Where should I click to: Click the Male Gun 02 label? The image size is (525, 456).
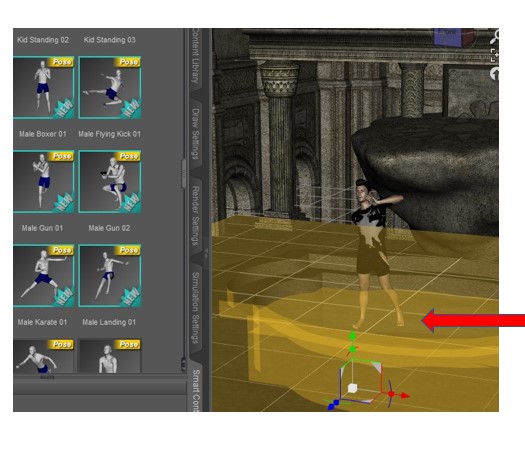click(109, 228)
